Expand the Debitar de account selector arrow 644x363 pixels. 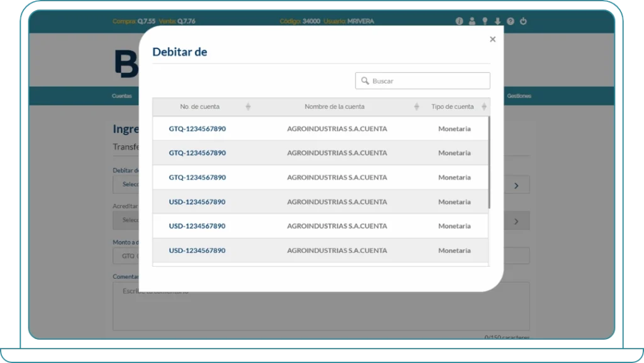point(516,186)
